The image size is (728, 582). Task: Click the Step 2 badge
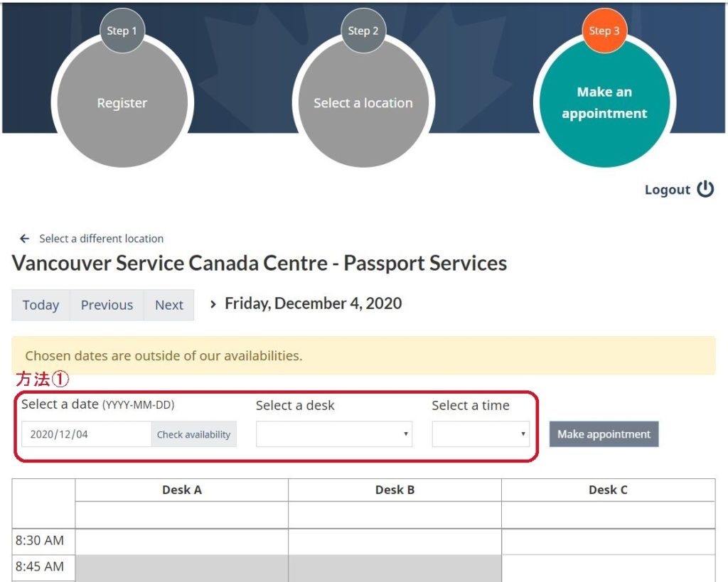point(363,31)
